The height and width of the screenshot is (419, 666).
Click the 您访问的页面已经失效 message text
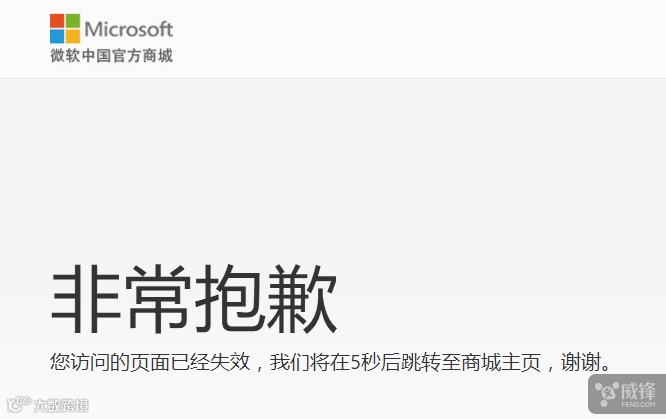point(150,362)
